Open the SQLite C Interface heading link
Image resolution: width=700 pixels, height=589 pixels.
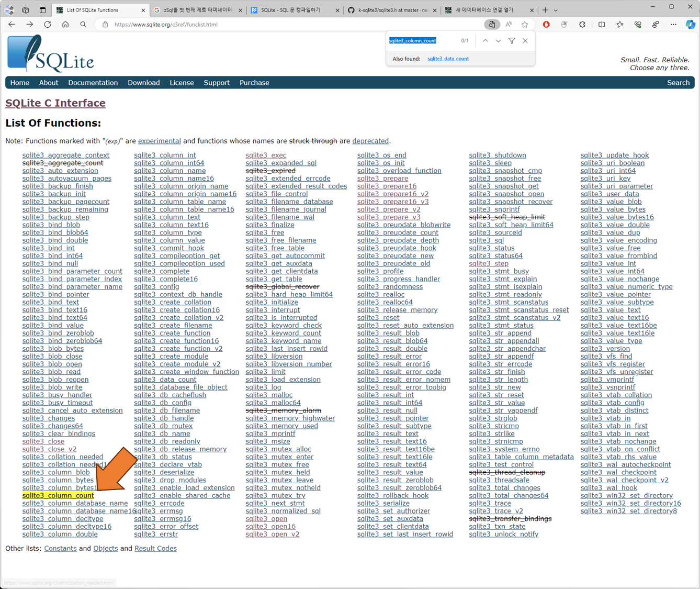point(55,103)
